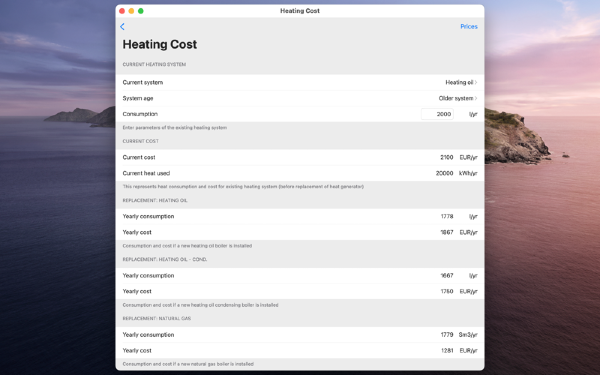Click the Current cost label
This screenshot has width=600, height=375.
[x=139, y=157]
